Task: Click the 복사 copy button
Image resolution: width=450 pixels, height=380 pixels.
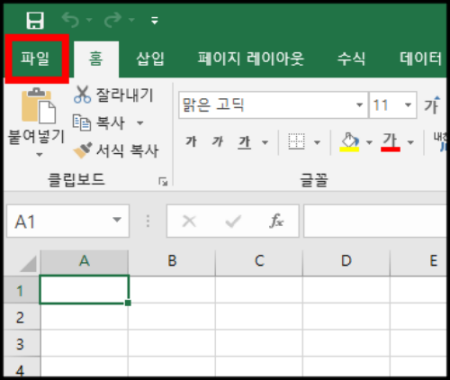Action: pyautogui.click(x=99, y=123)
